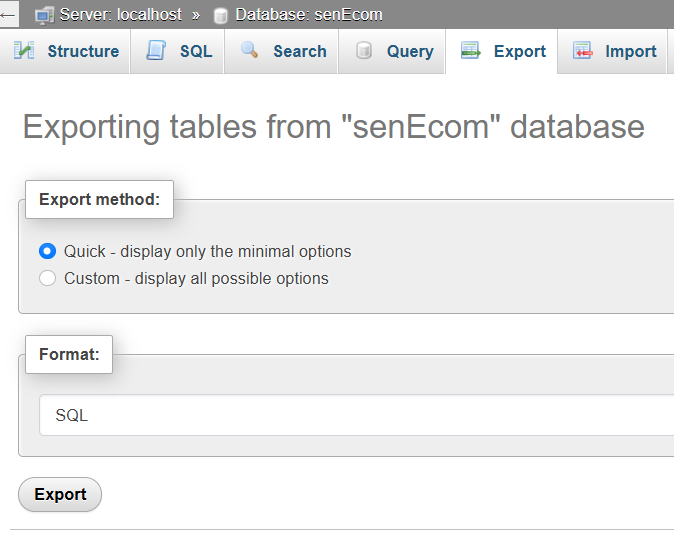Image resolution: width=674 pixels, height=547 pixels.
Task: Click the Structure tab's table icon
Action: pyautogui.click(x=24, y=51)
